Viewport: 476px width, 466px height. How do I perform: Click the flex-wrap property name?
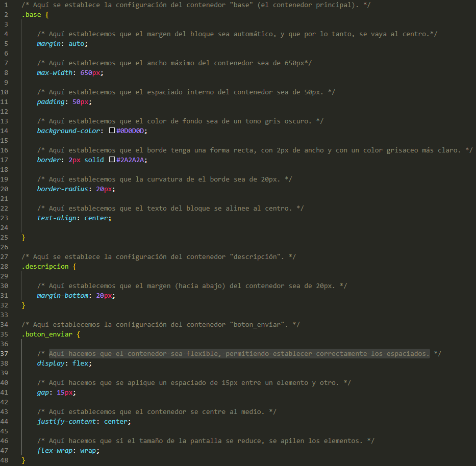pos(55,451)
